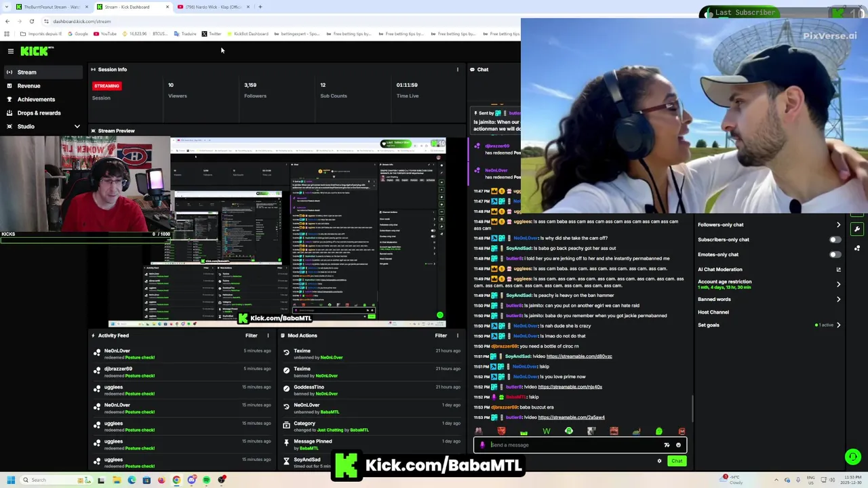
Task: Click Filter in Mod Actions panel
Action: (x=441, y=335)
